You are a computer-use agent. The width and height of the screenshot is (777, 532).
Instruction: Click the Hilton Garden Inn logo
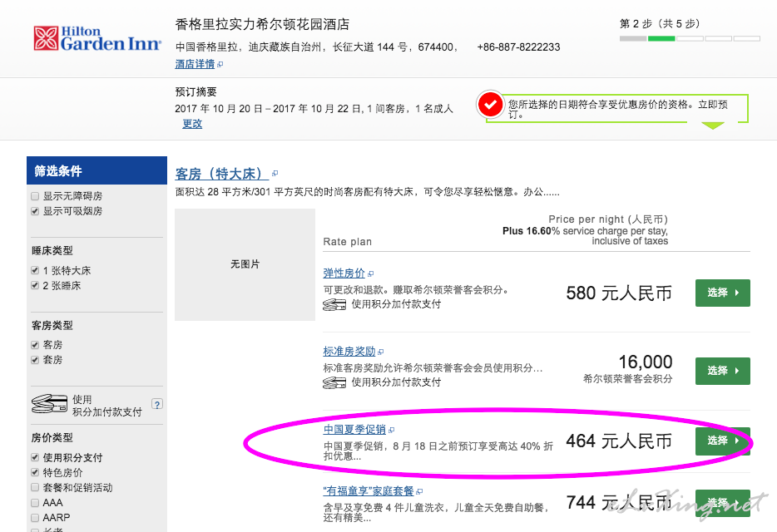pyautogui.click(x=97, y=38)
